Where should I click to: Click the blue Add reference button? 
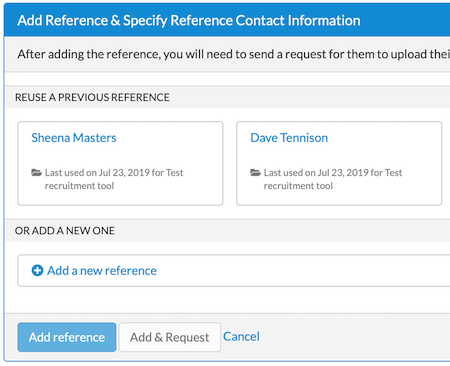67,337
